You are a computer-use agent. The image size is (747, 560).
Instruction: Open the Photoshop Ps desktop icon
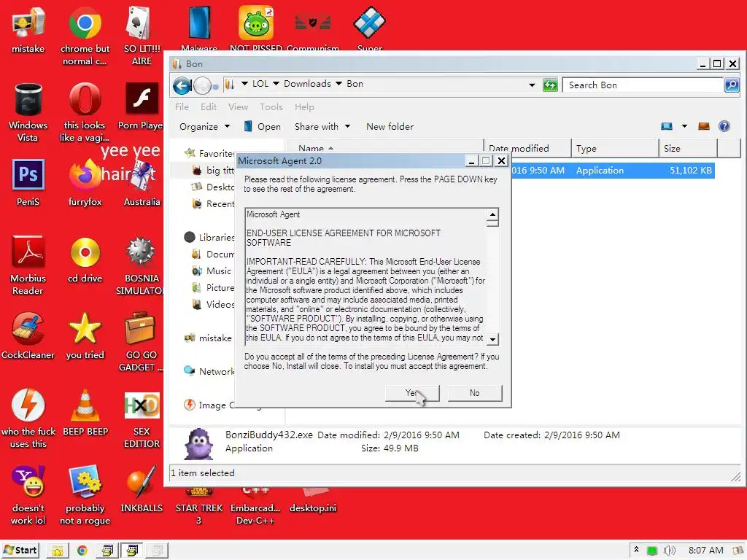[28, 183]
